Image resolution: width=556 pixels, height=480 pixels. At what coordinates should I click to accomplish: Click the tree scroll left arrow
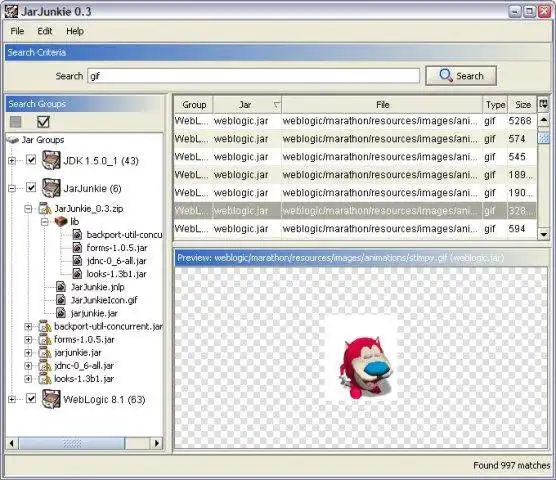[x=12, y=443]
